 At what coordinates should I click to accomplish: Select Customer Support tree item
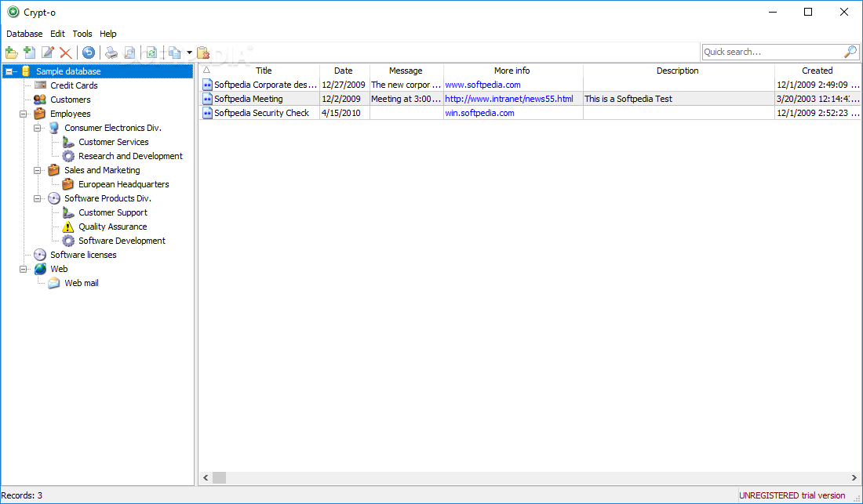click(113, 212)
